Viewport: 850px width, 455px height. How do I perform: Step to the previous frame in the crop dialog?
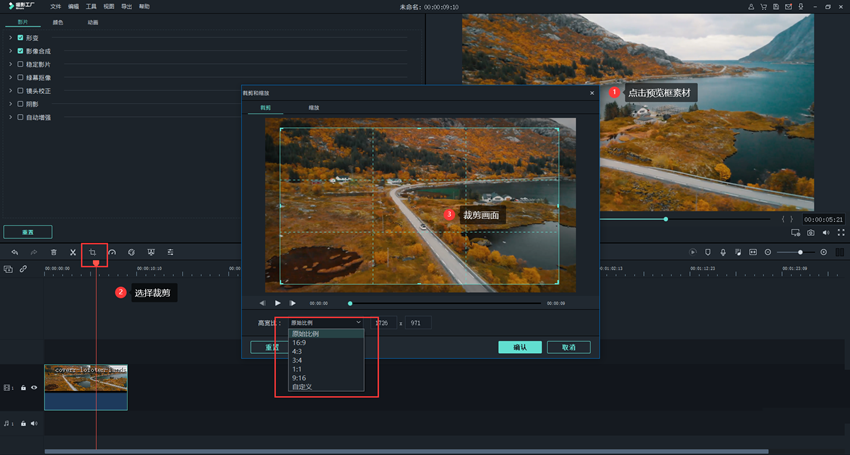pyautogui.click(x=263, y=303)
